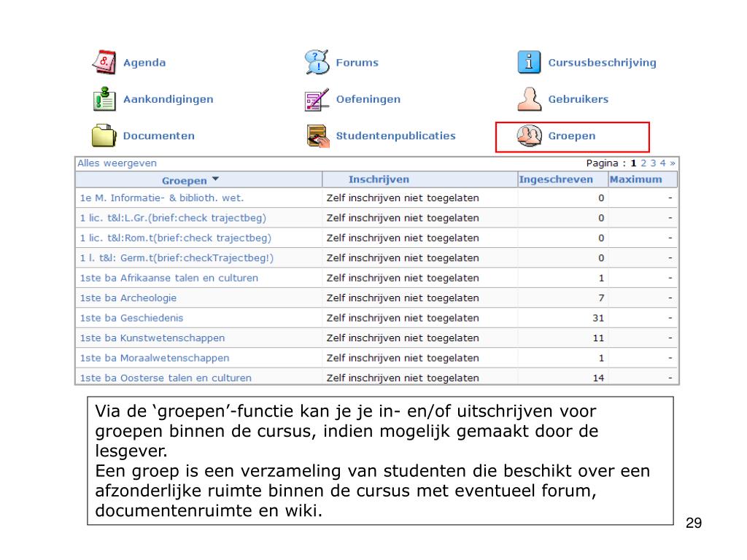Click the Aankondigingen announcements icon
The image size is (747, 560).
(x=104, y=99)
